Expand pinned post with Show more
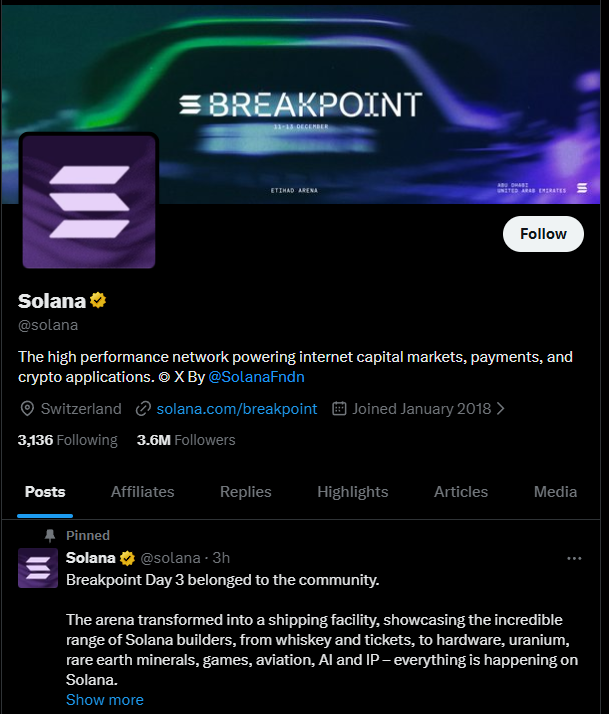The height and width of the screenshot is (714, 609). point(105,700)
